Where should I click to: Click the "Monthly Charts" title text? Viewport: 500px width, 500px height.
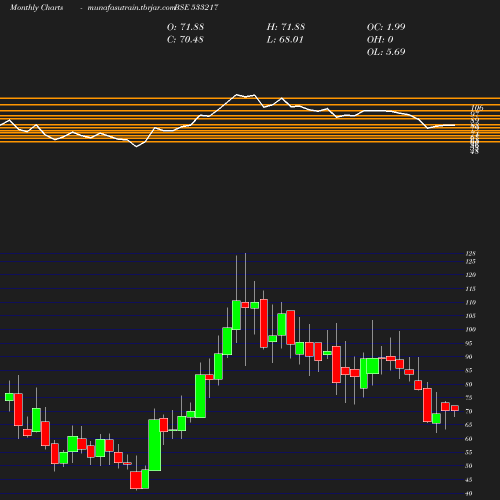(36, 7)
